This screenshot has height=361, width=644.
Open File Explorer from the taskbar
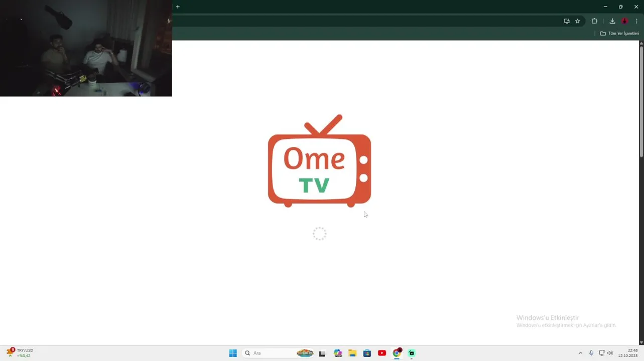(352, 353)
